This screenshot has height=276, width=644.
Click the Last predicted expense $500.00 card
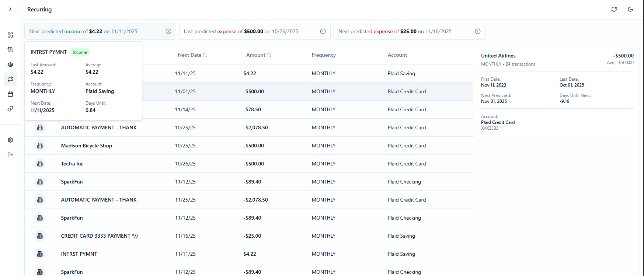pos(255,31)
